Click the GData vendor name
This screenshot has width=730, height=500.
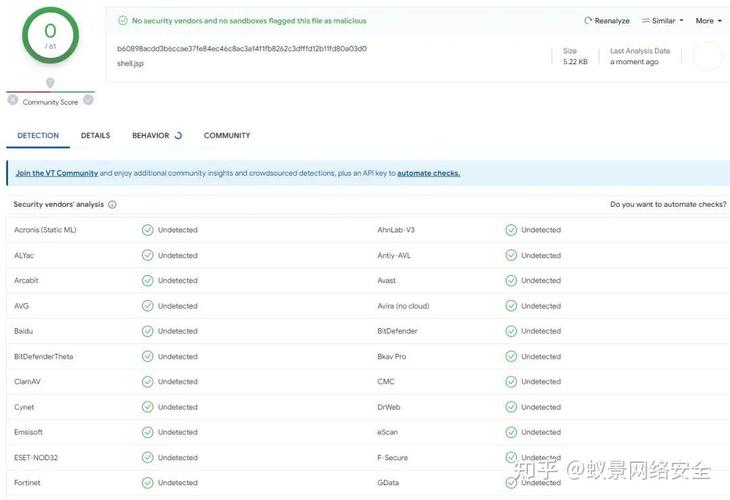click(x=388, y=483)
